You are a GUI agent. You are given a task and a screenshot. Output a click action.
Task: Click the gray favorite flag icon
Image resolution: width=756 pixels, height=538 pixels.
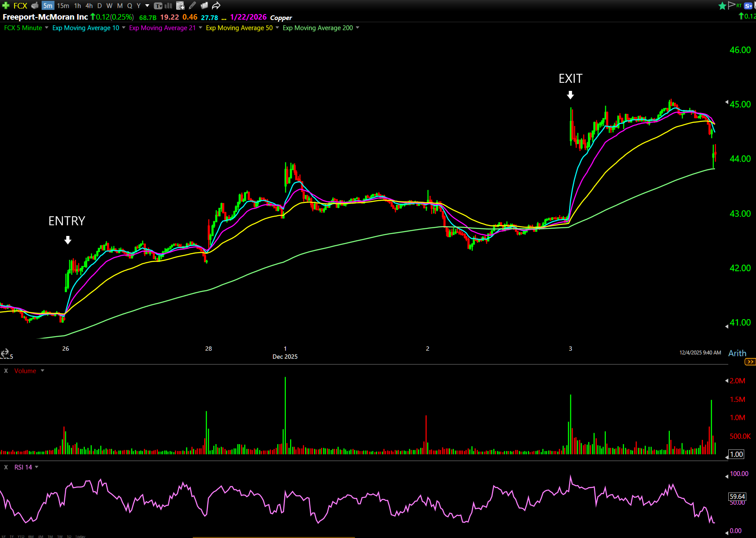click(732, 5)
